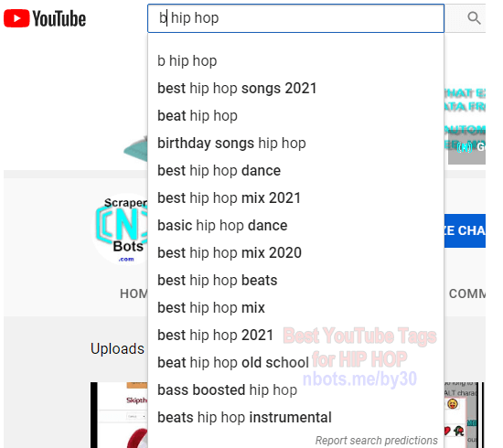
Task: Select 'beat hip hop' suggestion
Action: click(295, 116)
